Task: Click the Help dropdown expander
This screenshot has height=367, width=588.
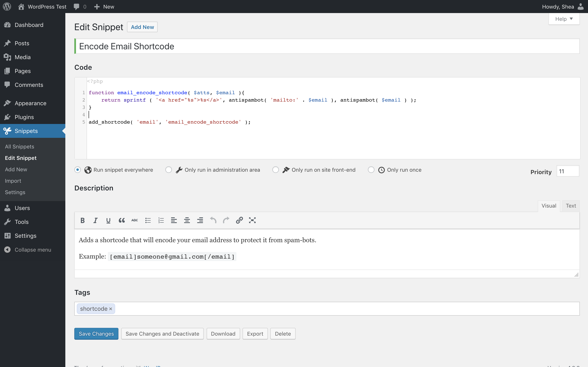Action: tap(564, 19)
